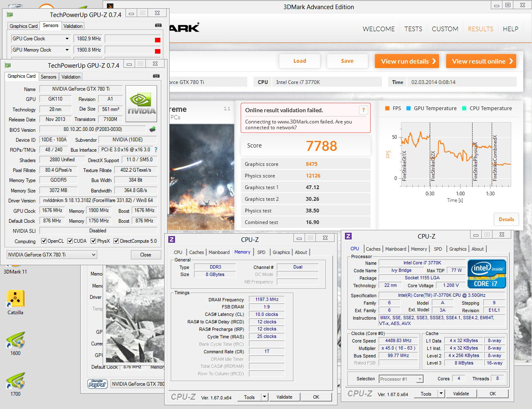Click the View result online button
This screenshot has height=409, width=532.
[x=481, y=61]
